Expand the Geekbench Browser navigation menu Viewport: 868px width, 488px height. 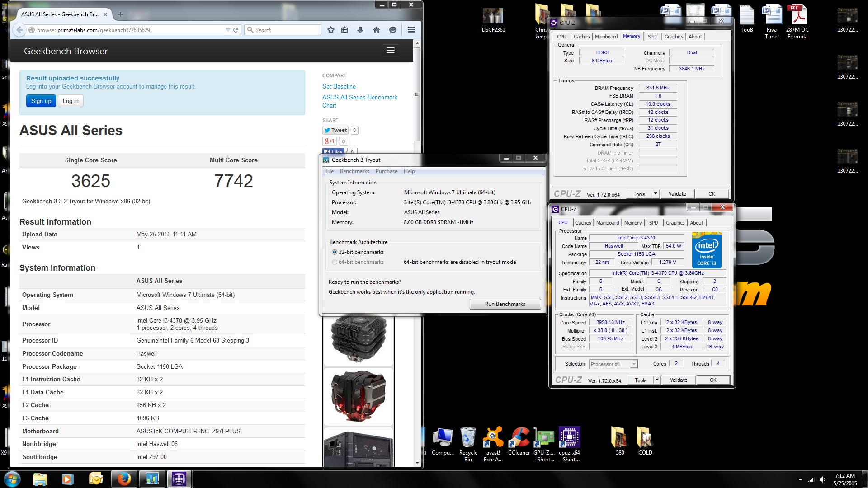click(391, 51)
